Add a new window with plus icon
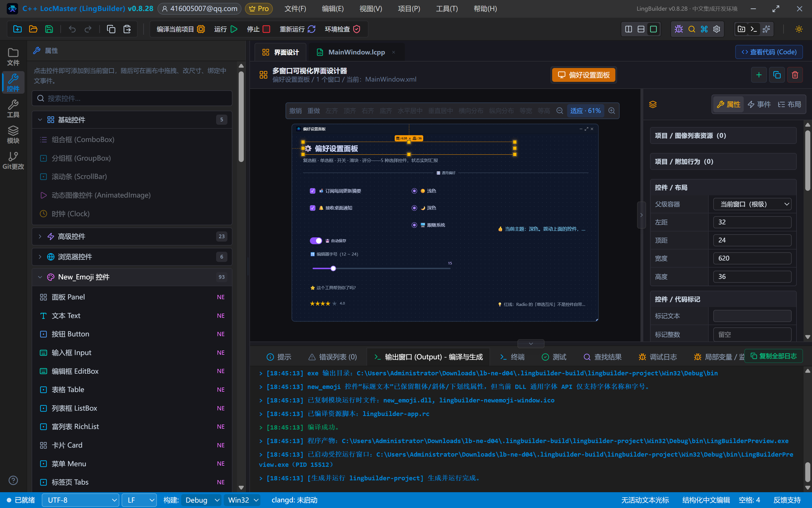 pyautogui.click(x=759, y=75)
